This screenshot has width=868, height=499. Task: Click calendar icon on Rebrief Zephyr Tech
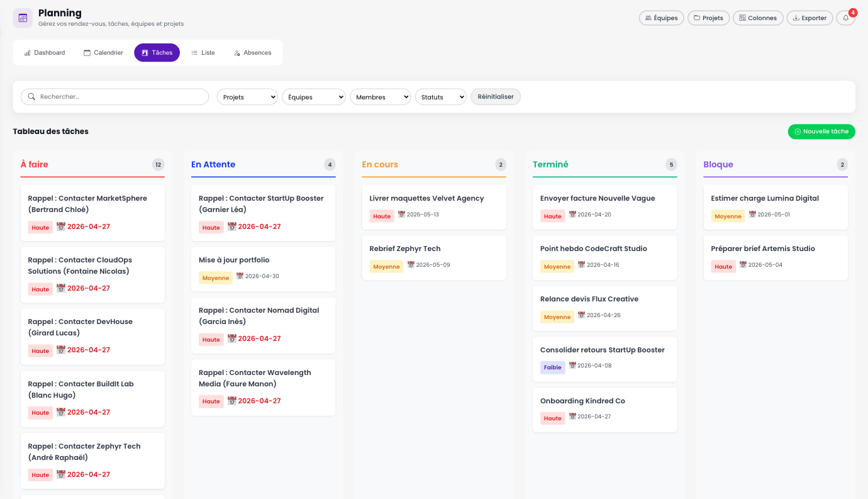(x=411, y=264)
